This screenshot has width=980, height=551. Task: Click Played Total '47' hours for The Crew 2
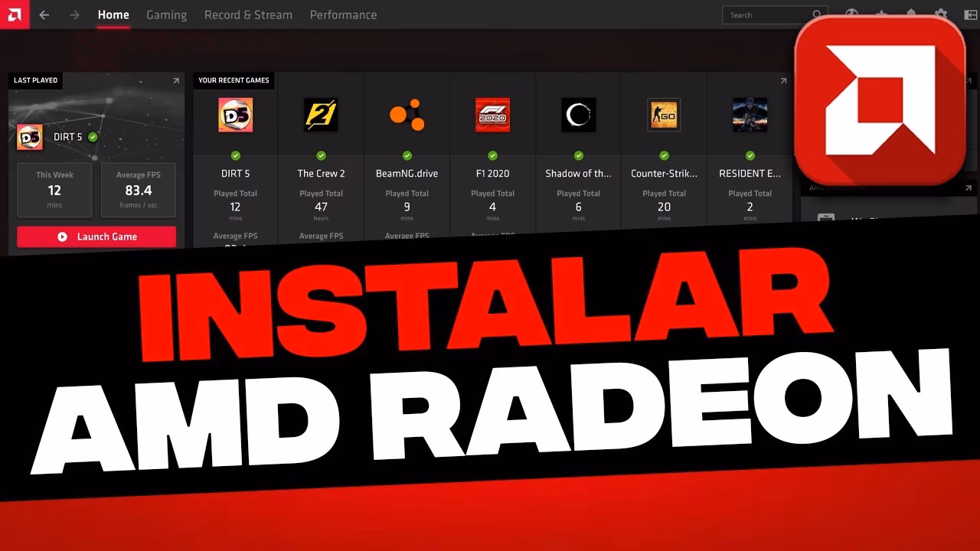tap(321, 207)
